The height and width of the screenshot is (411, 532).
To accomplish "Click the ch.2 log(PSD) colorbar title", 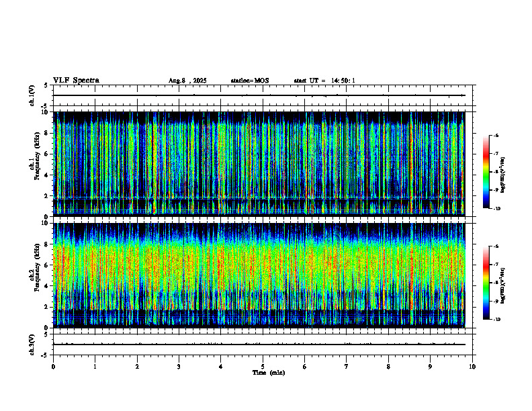I will [x=503, y=286].
